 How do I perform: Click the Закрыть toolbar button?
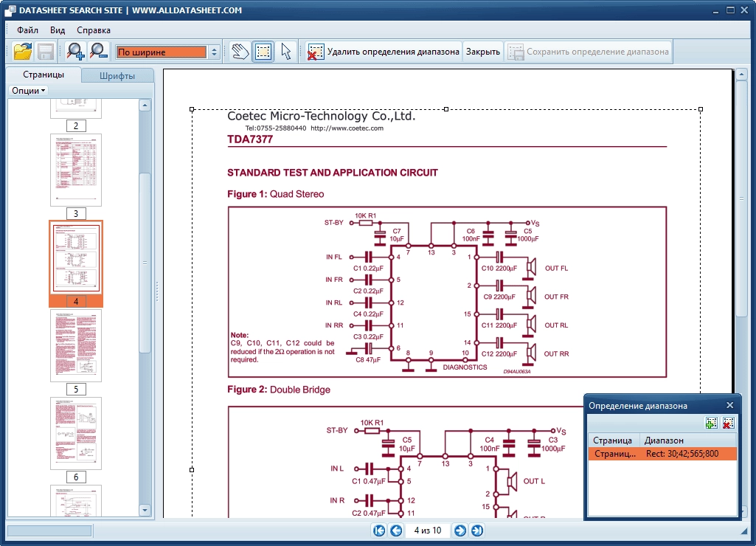[482, 52]
